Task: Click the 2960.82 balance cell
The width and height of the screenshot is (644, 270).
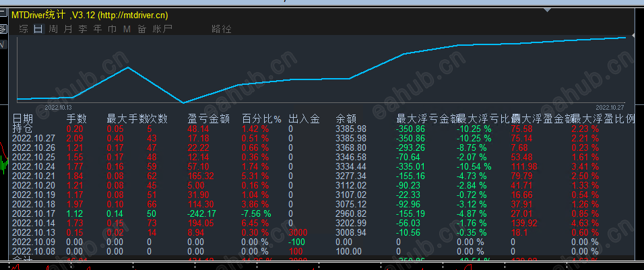Action: point(351,213)
